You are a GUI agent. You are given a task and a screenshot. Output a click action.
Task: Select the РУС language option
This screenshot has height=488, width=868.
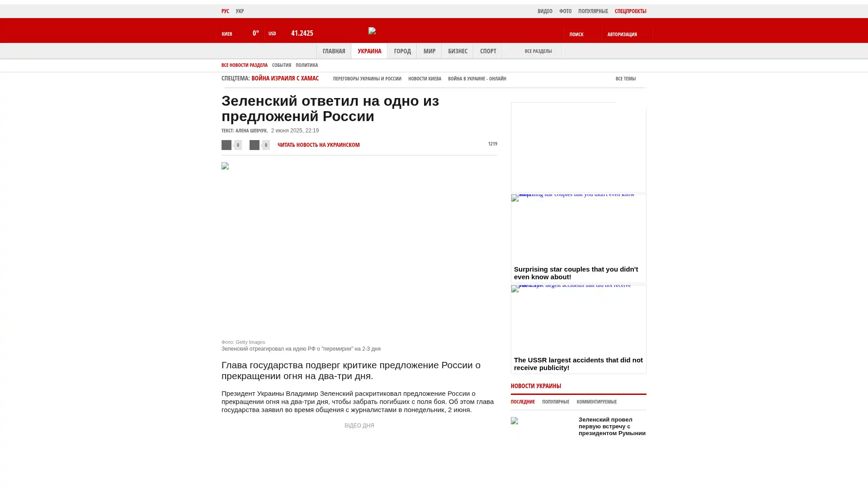[x=225, y=11]
